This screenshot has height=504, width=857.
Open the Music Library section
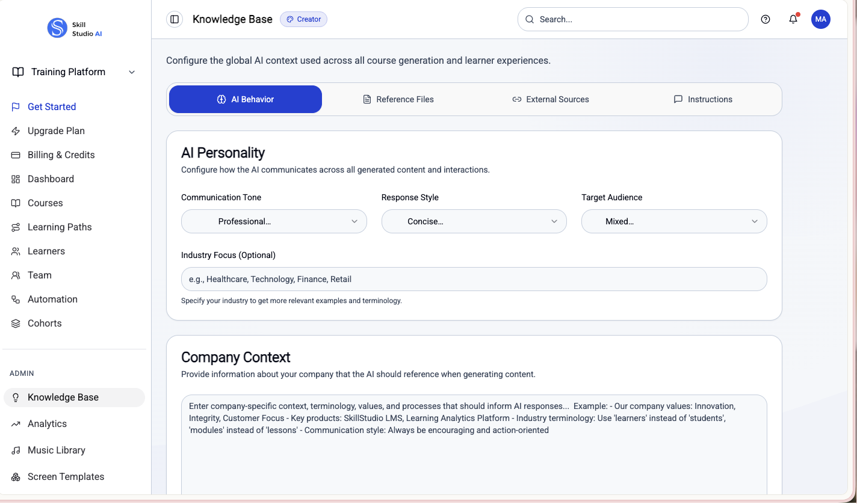point(55,450)
